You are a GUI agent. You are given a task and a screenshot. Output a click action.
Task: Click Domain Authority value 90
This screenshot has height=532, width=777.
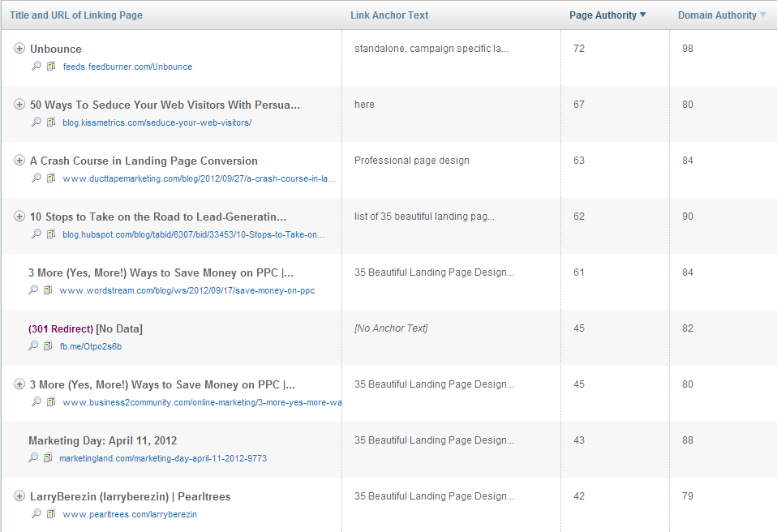click(687, 217)
